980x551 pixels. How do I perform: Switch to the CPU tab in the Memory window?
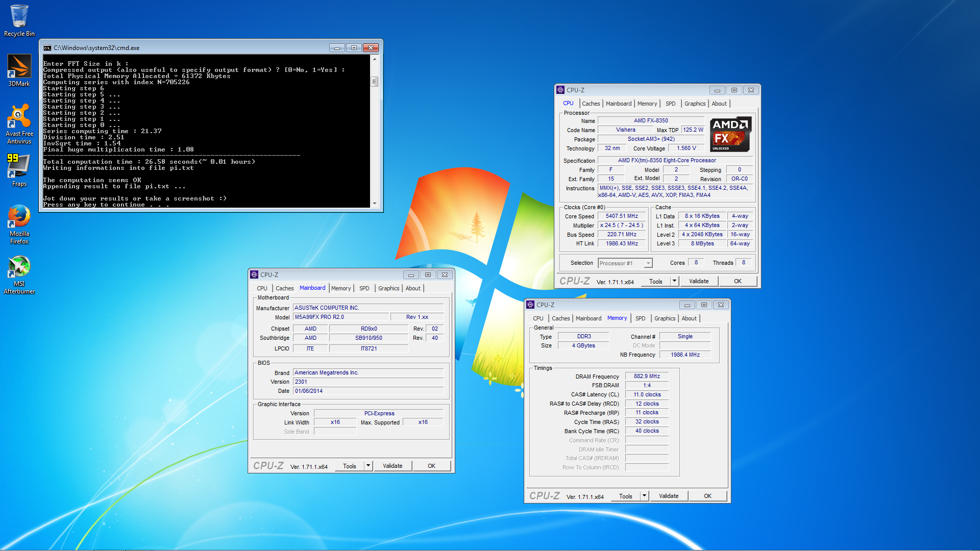pos(538,318)
